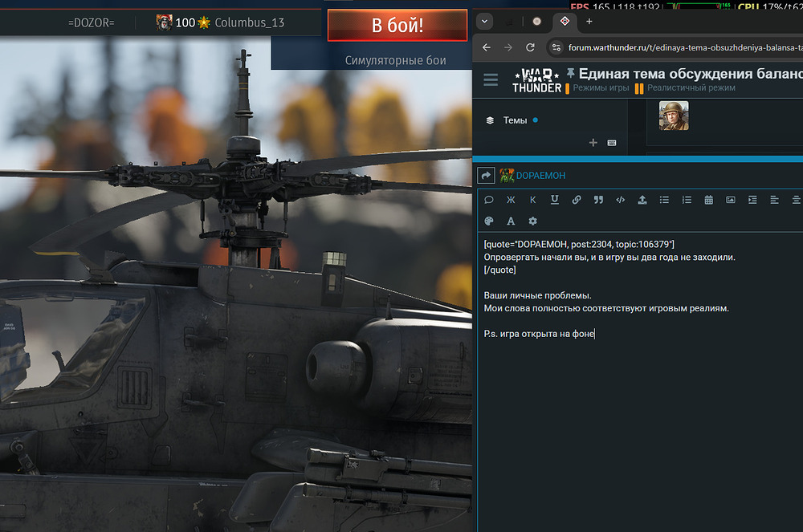Select the active War Thunder forum tab
Viewport: 803px width, 532px height.
coord(565,22)
